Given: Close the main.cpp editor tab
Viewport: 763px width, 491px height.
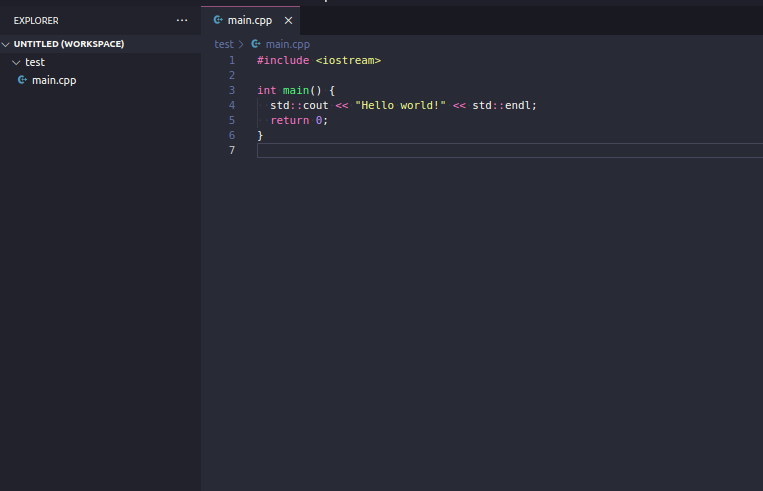Looking at the screenshot, I should (289, 20).
